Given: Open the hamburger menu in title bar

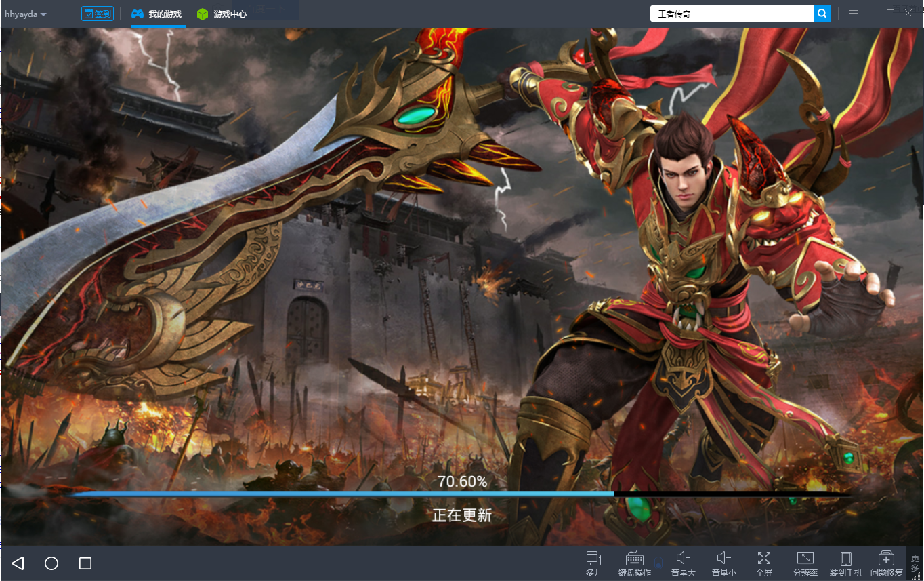Looking at the screenshot, I should [x=854, y=14].
